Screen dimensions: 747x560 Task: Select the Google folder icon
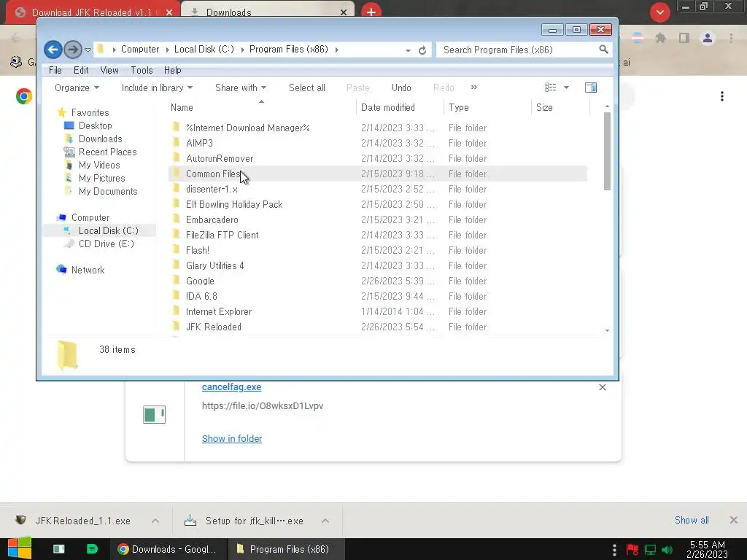177,281
